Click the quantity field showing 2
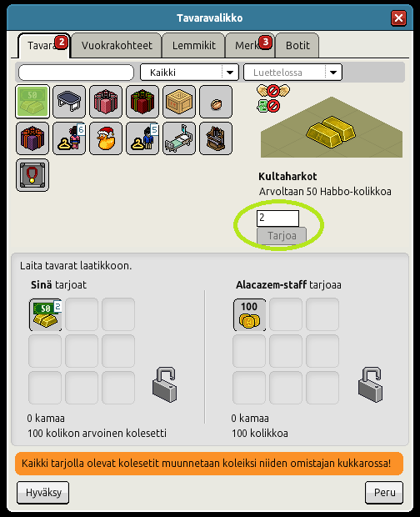Viewport: 420px width, 517px height. click(277, 218)
